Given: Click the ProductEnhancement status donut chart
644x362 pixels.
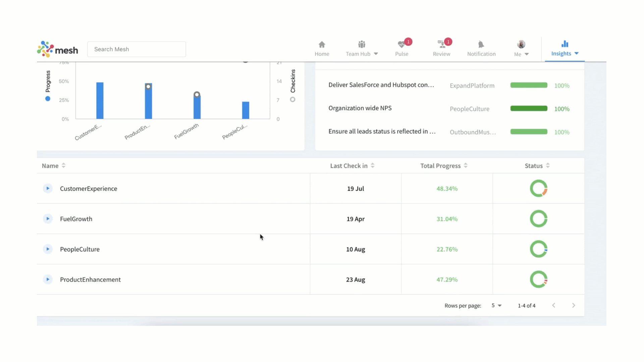Looking at the screenshot, I should click(538, 279).
